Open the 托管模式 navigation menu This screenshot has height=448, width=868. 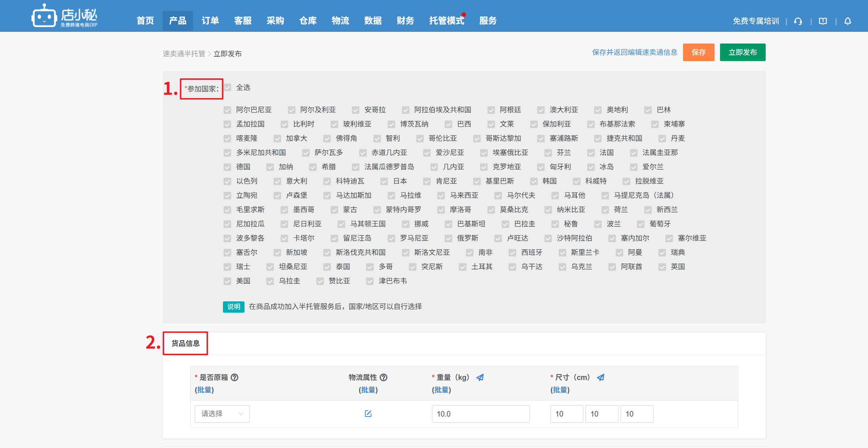pyautogui.click(x=446, y=20)
